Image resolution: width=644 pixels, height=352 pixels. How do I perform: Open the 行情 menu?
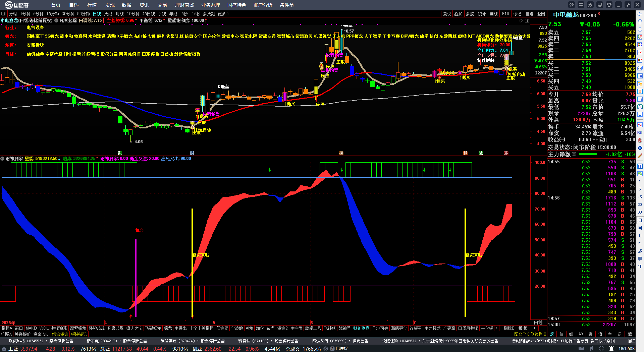[92, 5]
